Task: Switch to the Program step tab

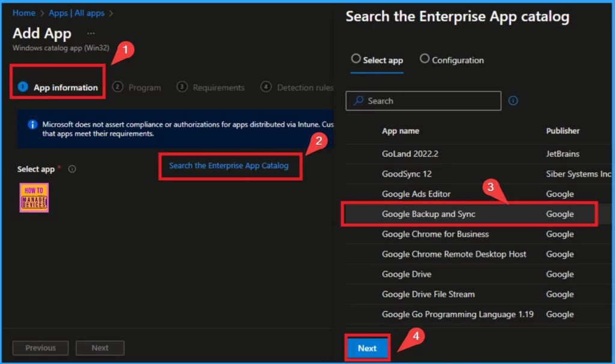Action: pyautogui.click(x=136, y=87)
